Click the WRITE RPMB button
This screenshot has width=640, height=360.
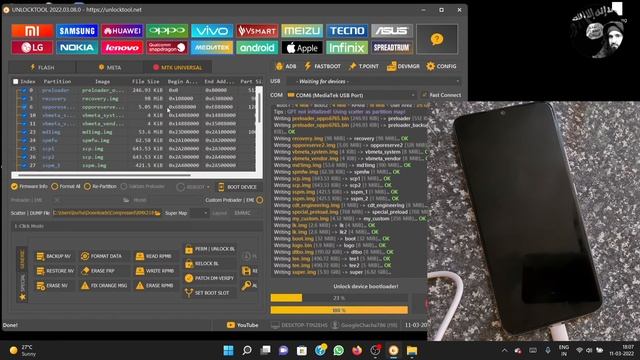[155, 271]
